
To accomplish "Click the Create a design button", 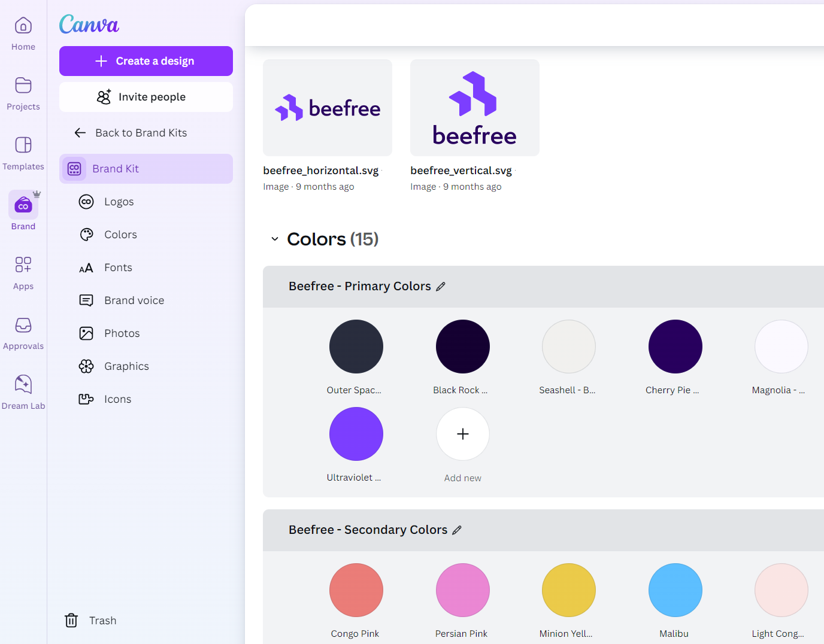I will pyautogui.click(x=146, y=61).
